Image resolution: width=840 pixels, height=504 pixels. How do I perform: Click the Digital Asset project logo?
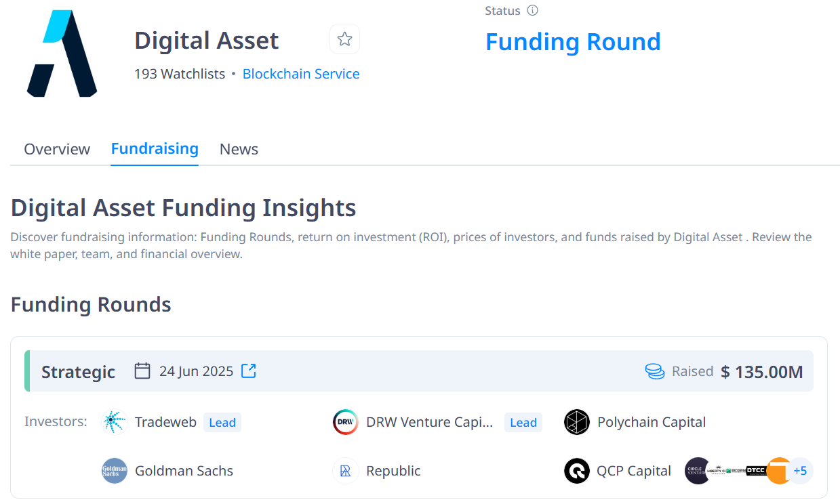pos(62,54)
